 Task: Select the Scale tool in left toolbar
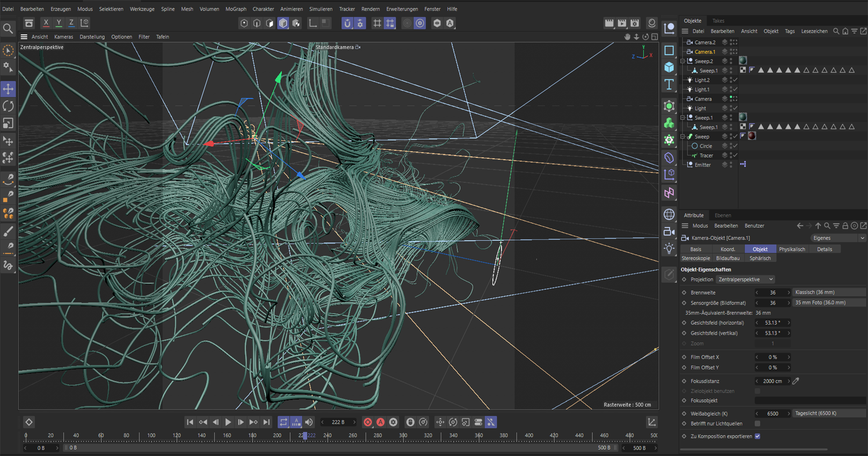8,123
